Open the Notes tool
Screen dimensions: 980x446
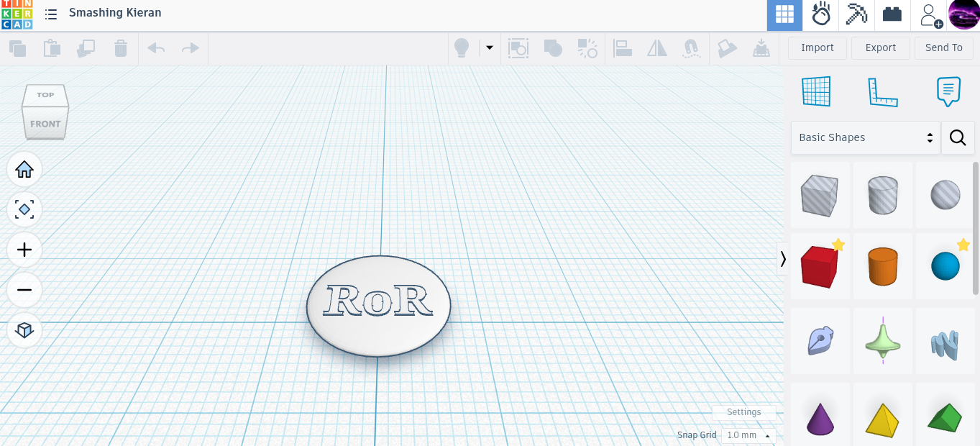click(x=948, y=92)
